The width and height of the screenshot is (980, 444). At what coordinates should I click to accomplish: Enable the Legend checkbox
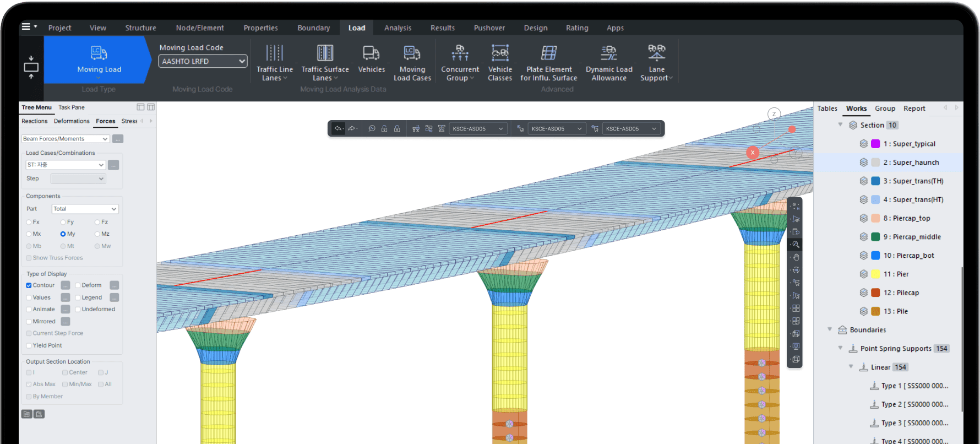[78, 297]
